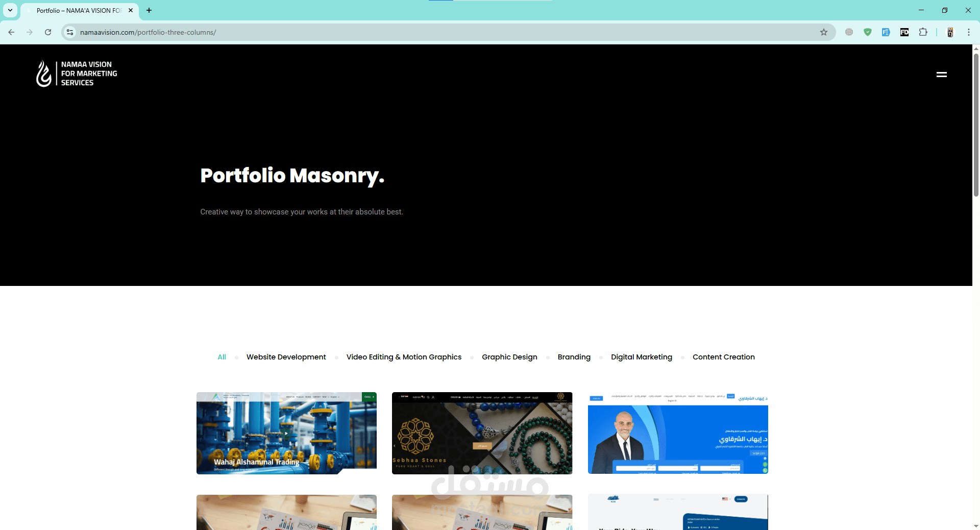The image size is (980, 530).
Task: Filter by Branding
Action: pyautogui.click(x=574, y=357)
